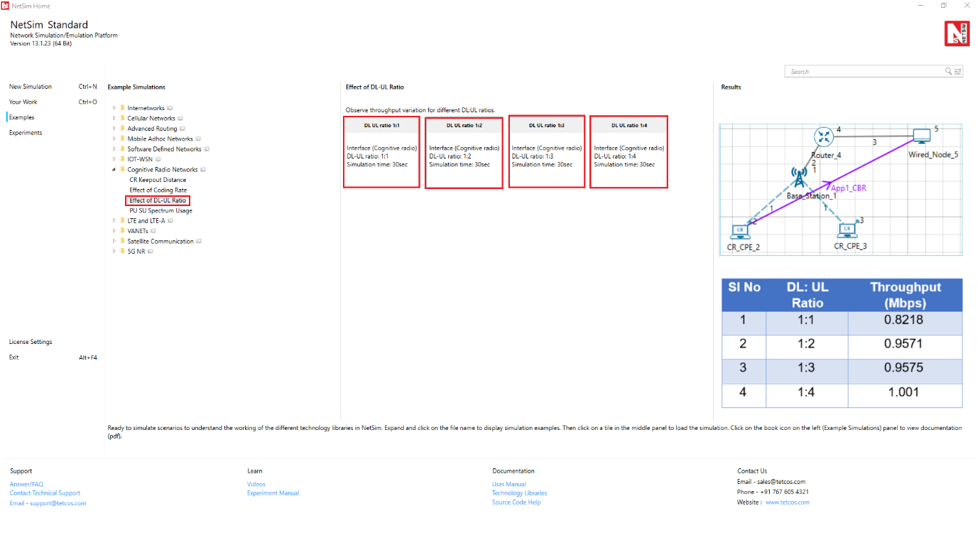Open search filter settings icon
Image resolution: width=980 pixels, height=533 pixels.
tap(958, 72)
